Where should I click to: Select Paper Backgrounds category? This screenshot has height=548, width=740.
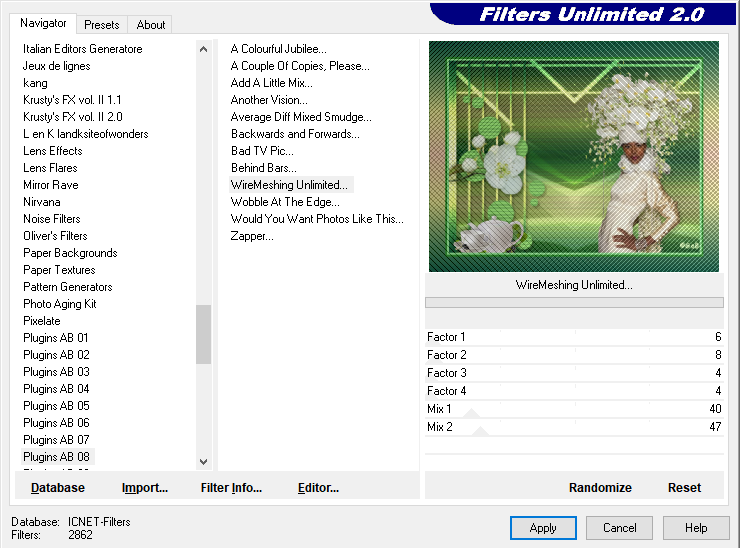[x=70, y=253]
